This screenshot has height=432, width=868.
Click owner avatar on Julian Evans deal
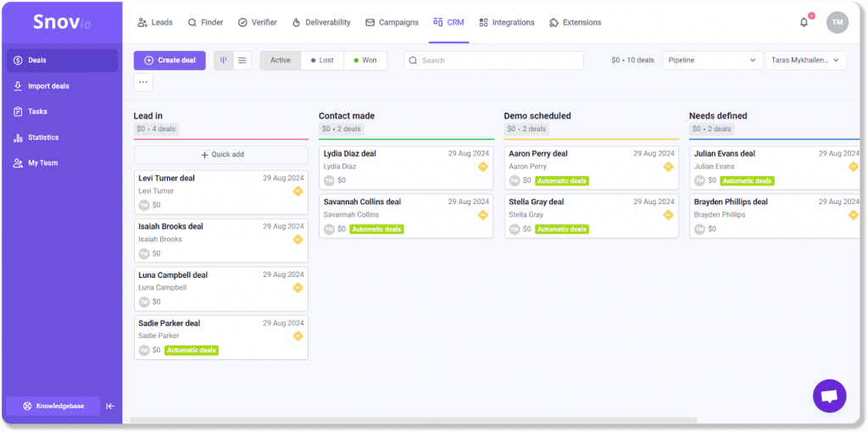pos(699,180)
